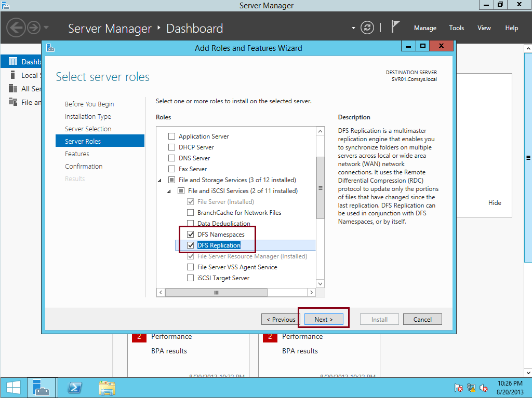Maximize the Add Roles and Features Wizard
Image resolution: width=532 pixels, height=398 pixels.
[x=422, y=46]
